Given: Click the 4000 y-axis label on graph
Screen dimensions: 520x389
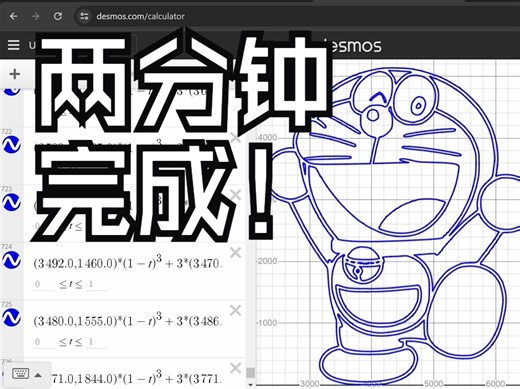Looking at the screenshot, I should (x=268, y=137).
